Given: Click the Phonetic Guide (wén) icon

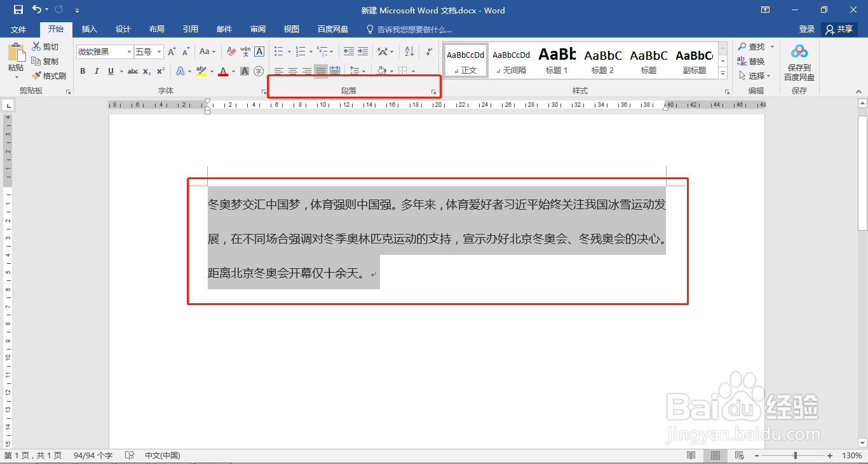Looking at the screenshot, I should [245, 51].
